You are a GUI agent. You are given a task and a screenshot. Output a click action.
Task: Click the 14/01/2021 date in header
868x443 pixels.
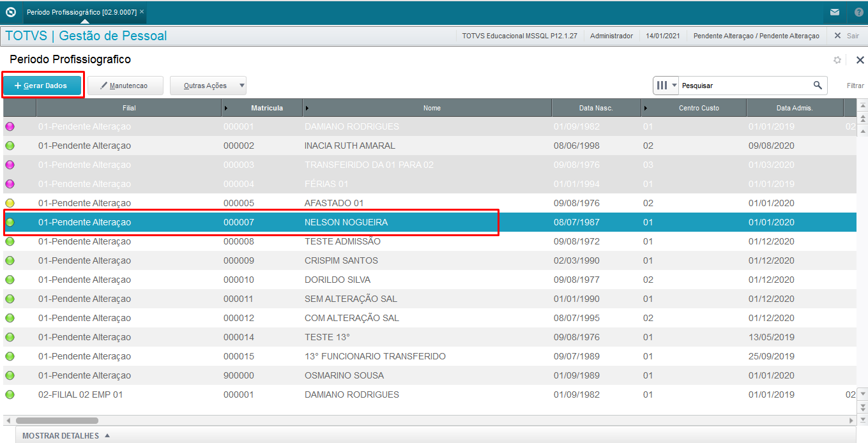coord(663,36)
